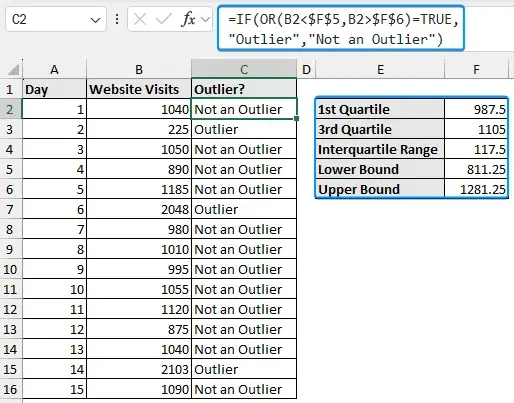Select the cell with value 1050
Screen dimensions: 514x403
click(139, 149)
